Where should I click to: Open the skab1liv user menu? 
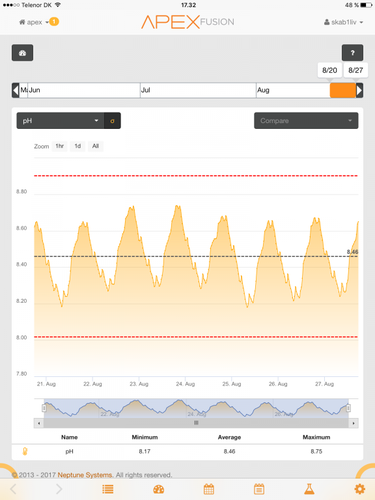click(343, 22)
